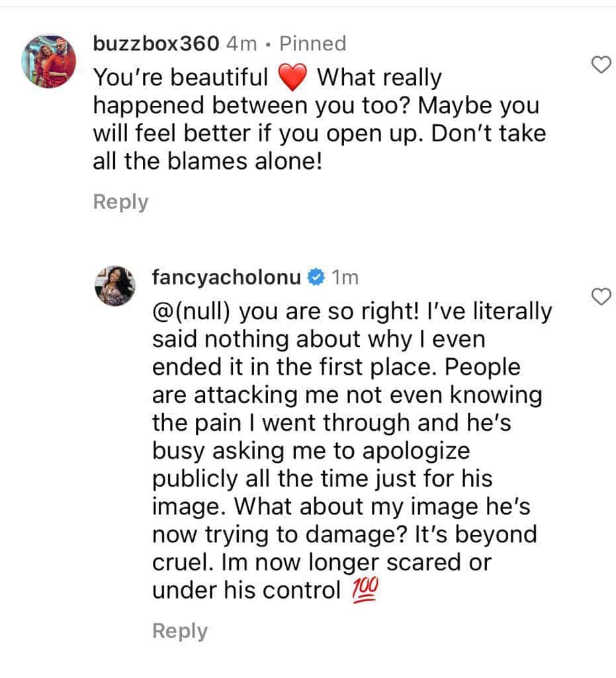Click the 1m timestamp on fancyacholonu's reply

(x=344, y=278)
